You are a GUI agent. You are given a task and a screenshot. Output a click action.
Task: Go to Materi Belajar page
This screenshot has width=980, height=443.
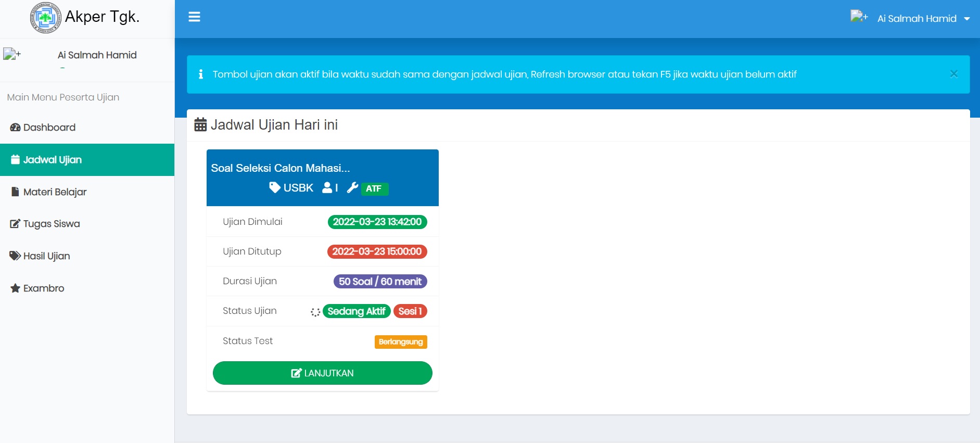[x=55, y=192]
